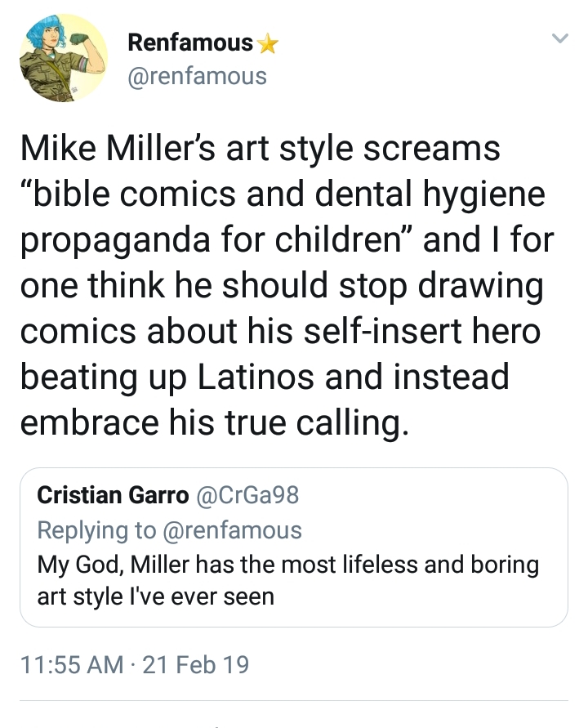Open the quoted tweet about lifeless art style
The image size is (588, 728).
pyautogui.click(x=294, y=547)
